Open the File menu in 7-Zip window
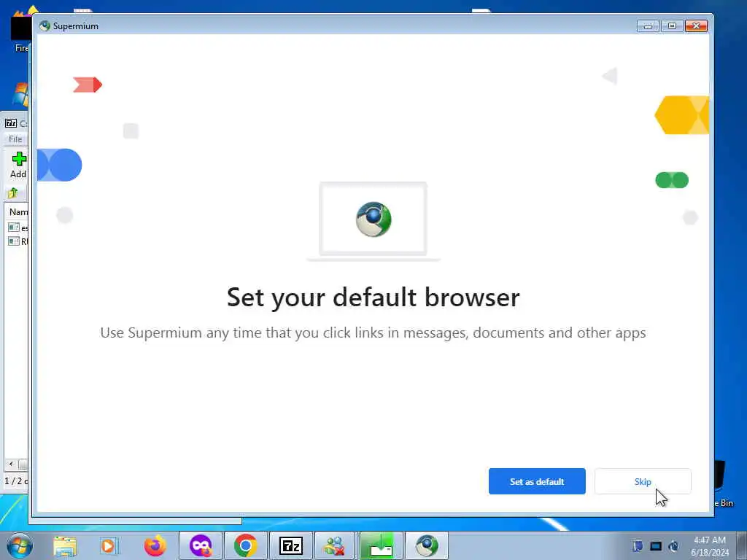 click(x=15, y=139)
